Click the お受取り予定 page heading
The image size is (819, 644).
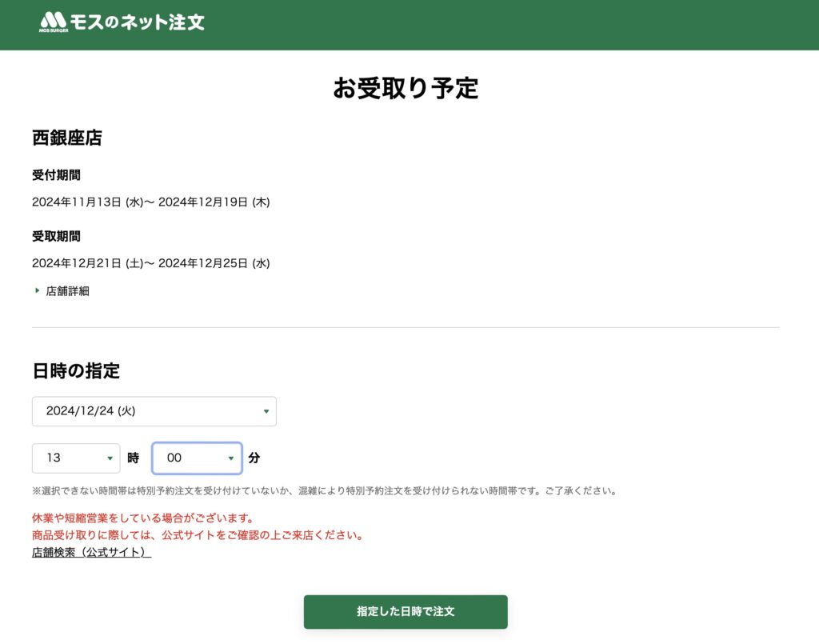point(406,89)
